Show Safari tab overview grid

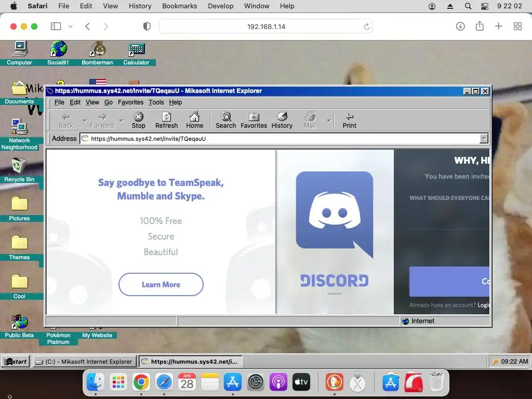(x=518, y=26)
